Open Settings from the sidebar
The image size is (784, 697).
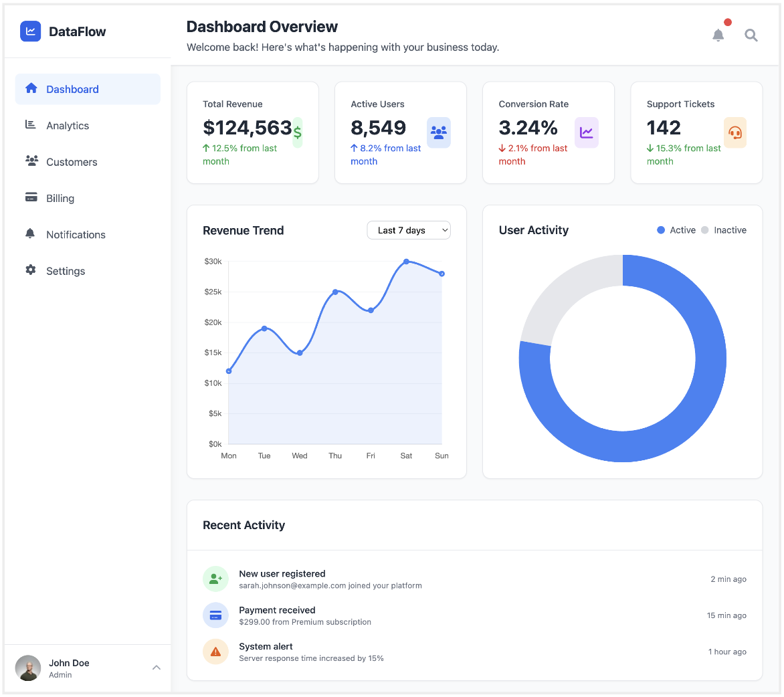(66, 271)
